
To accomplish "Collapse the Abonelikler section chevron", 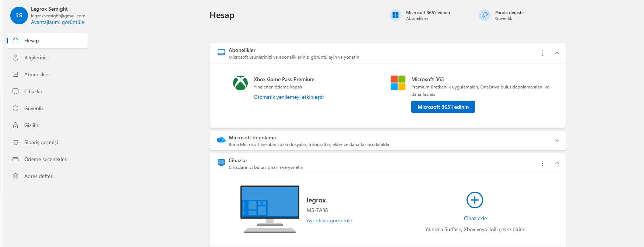I will point(557,53).
